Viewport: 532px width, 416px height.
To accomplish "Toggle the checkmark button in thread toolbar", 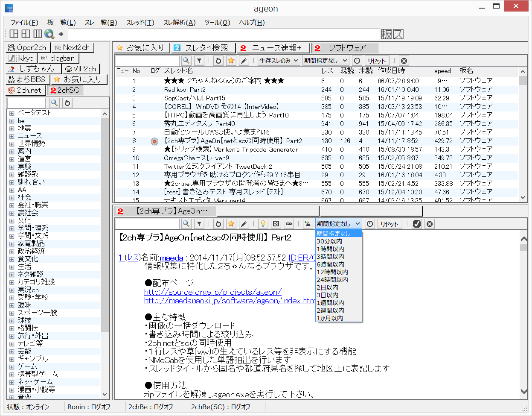I will (x=417, y=224).
